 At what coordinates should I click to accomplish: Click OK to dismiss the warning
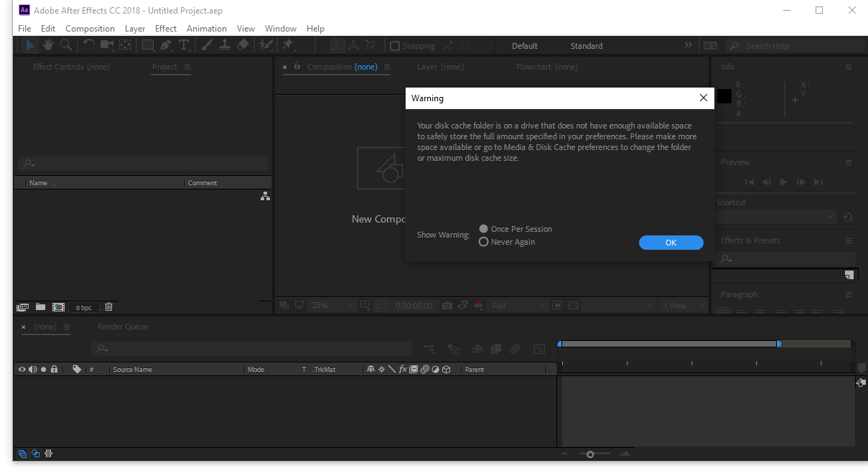[671, 243]
